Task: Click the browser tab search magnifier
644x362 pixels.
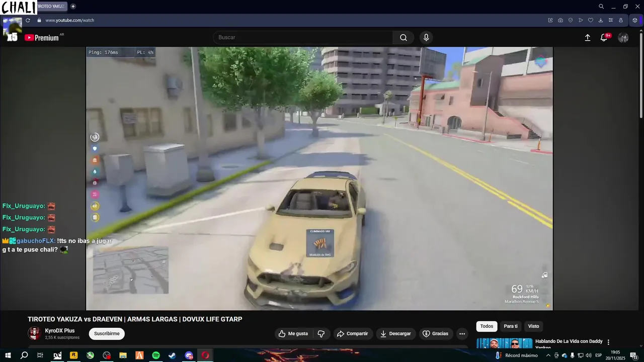Action: coord(601,7)
